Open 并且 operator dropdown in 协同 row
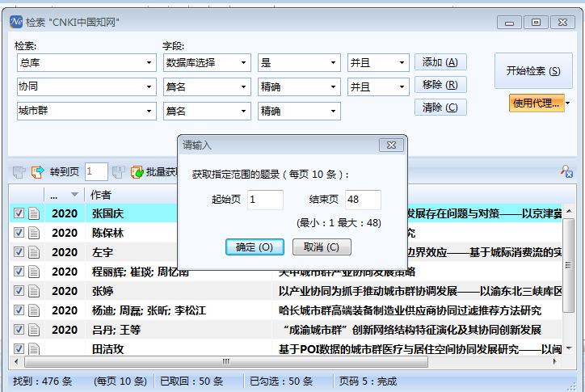 (x=402, y=87)
